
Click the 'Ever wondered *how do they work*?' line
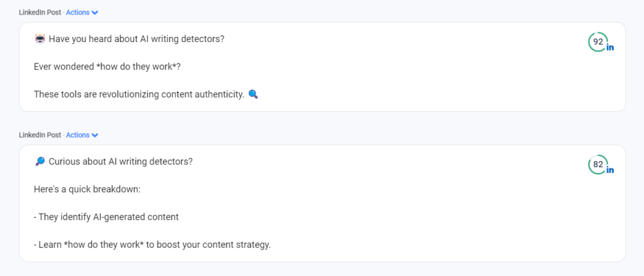coord(107,67)
